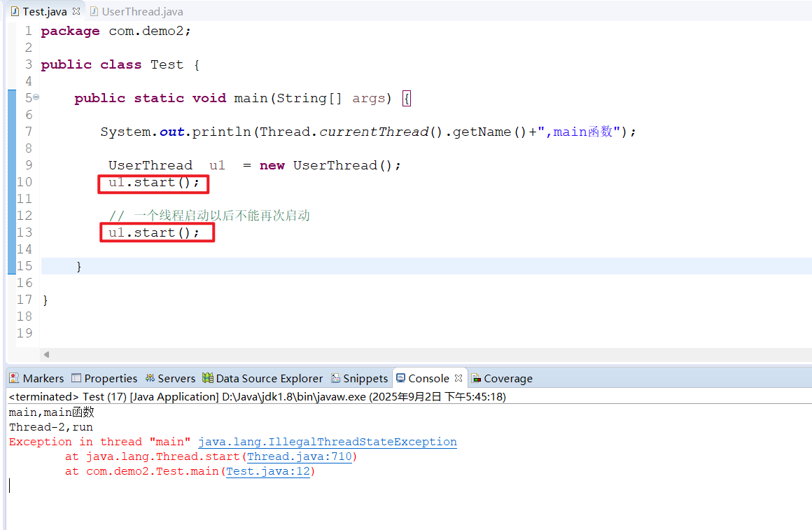Switch to the Test.java editor tab
Viewport: 812px width, 530px height.
[45, 11]
